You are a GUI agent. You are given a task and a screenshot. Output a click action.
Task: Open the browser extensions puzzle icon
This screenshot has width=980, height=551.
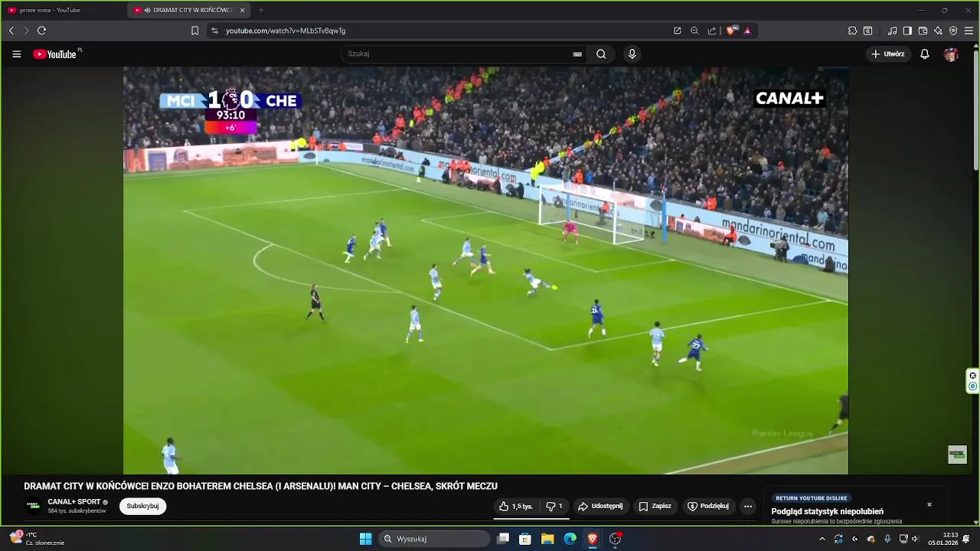pos(852,31)
